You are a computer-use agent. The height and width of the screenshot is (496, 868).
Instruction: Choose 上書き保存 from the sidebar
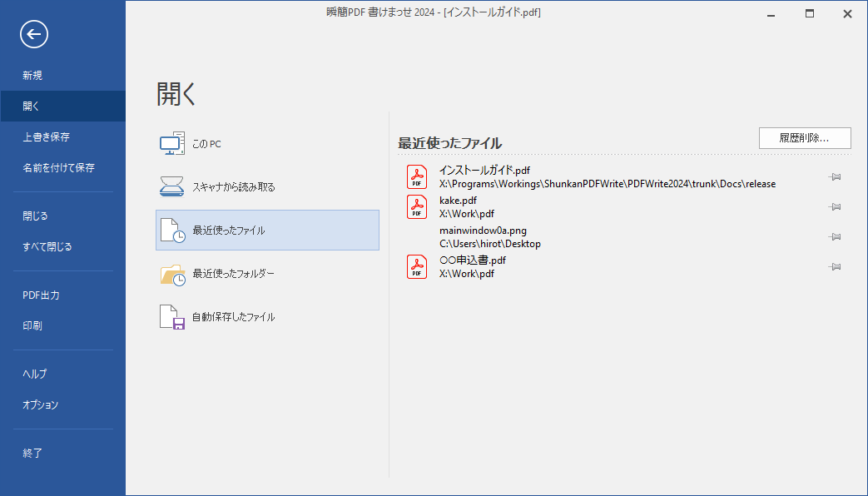tap(63, 136)
